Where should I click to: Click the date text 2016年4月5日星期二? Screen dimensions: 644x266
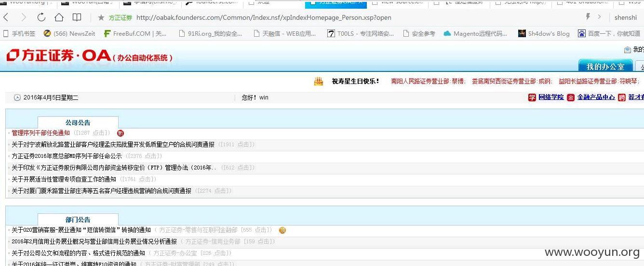(x=51, y=98)
